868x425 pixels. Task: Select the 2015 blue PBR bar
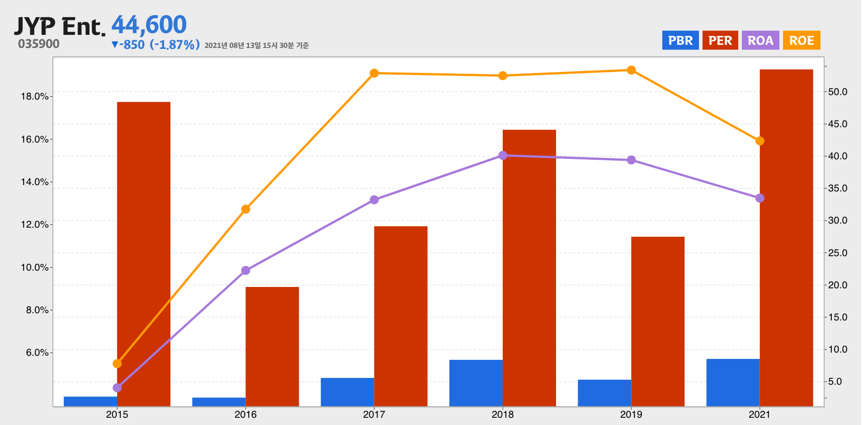click(90, 401)
